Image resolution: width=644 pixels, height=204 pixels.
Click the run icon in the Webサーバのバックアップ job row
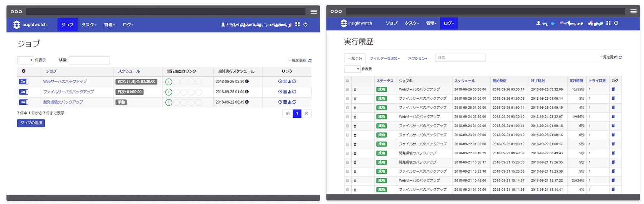tap(280, 81)
